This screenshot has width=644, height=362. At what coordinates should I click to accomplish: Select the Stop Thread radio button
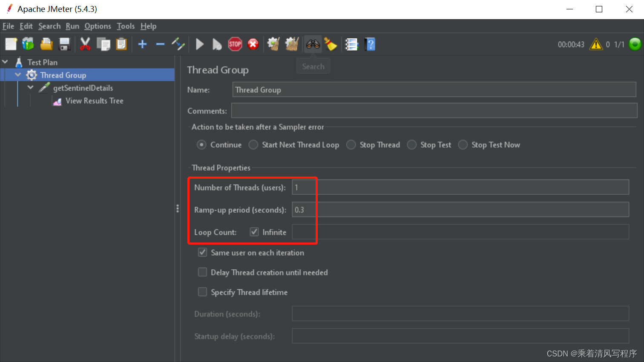pos(351,145)
